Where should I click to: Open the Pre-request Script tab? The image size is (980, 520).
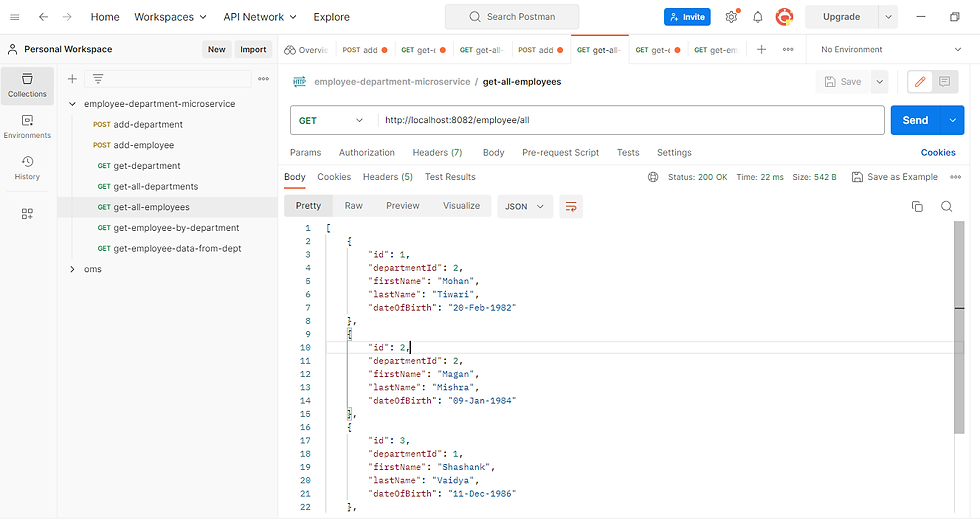pyautogui.click(x=561, y=152)
